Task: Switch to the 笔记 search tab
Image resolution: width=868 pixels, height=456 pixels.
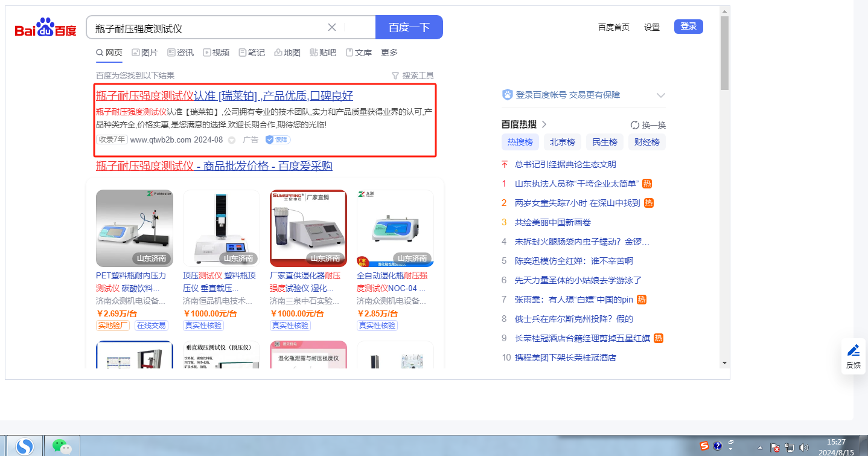Action: coord(252,53)
